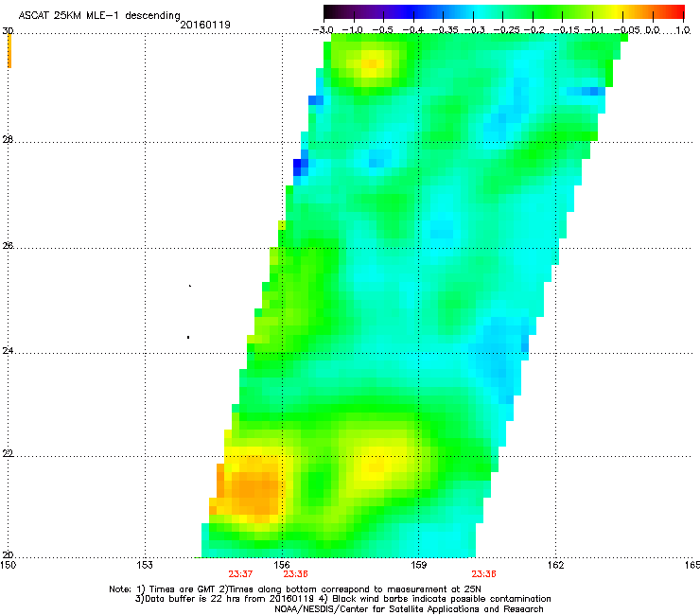Screen dimensions: 700x615
Task: Click the dark blue cells on the swath's left edge
Action: pos(301,167)
